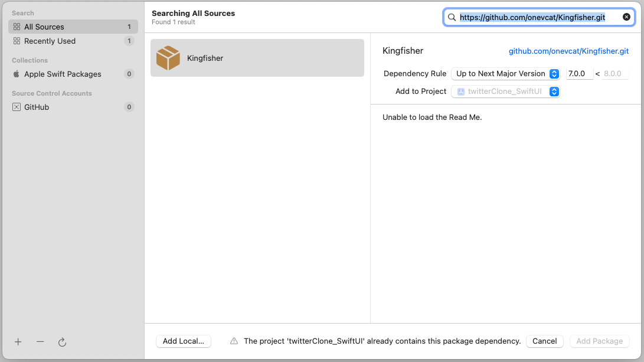Select All Sources in sidebar
Image resolution: width=644 pixels, height=362 pixels.
[x=73, y=27]
